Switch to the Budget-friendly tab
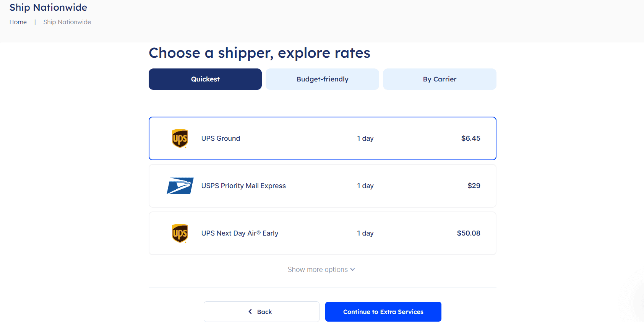The height and width of the screenshot is (322, 644). (x=322, y=79)
